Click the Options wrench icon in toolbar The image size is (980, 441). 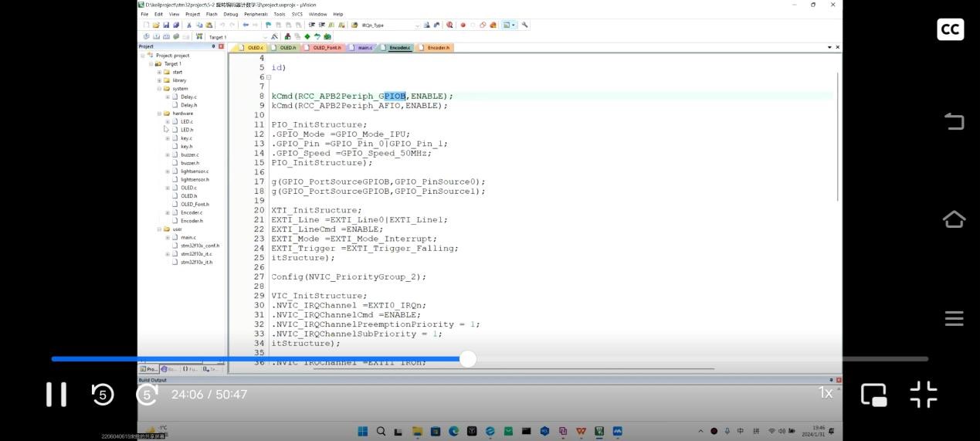point(525,25)
